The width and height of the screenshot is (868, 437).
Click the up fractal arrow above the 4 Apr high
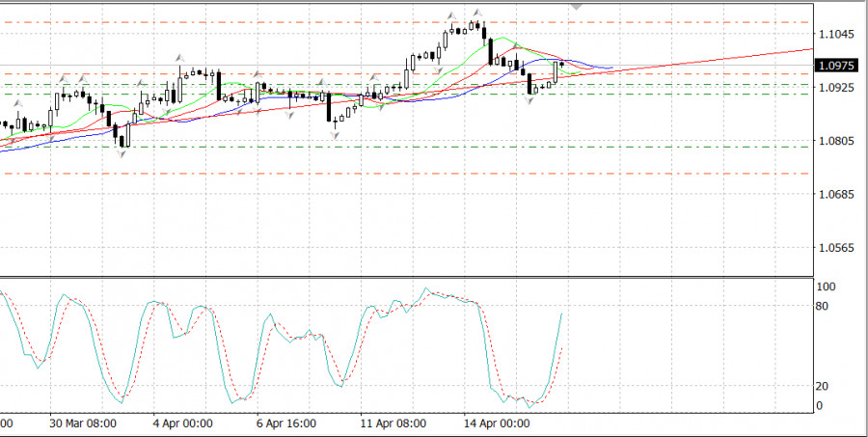pos(179,59)
